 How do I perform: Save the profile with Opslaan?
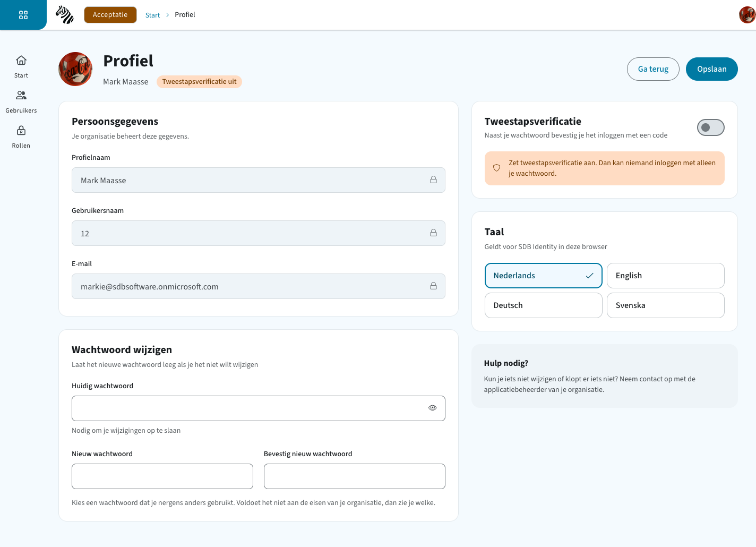click(711, 69)
